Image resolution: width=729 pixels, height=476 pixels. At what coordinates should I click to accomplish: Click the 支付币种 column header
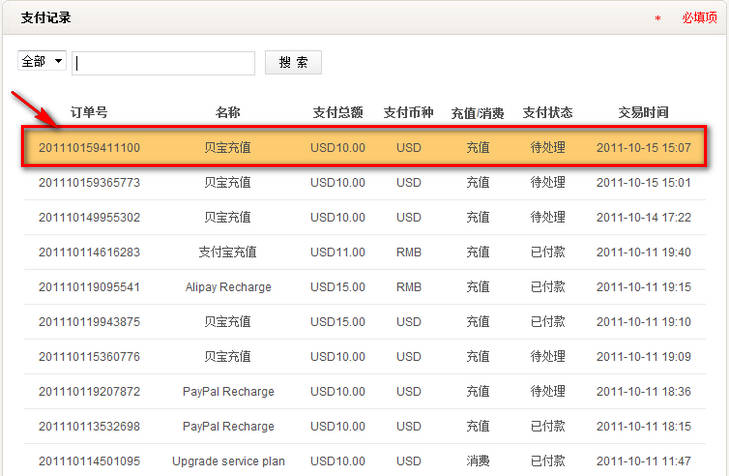click(x=408, y=112)
